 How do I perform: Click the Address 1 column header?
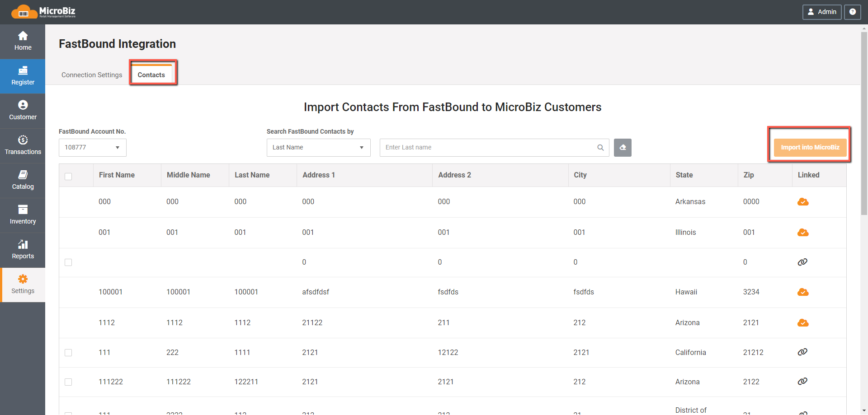[x=319, y=175]
